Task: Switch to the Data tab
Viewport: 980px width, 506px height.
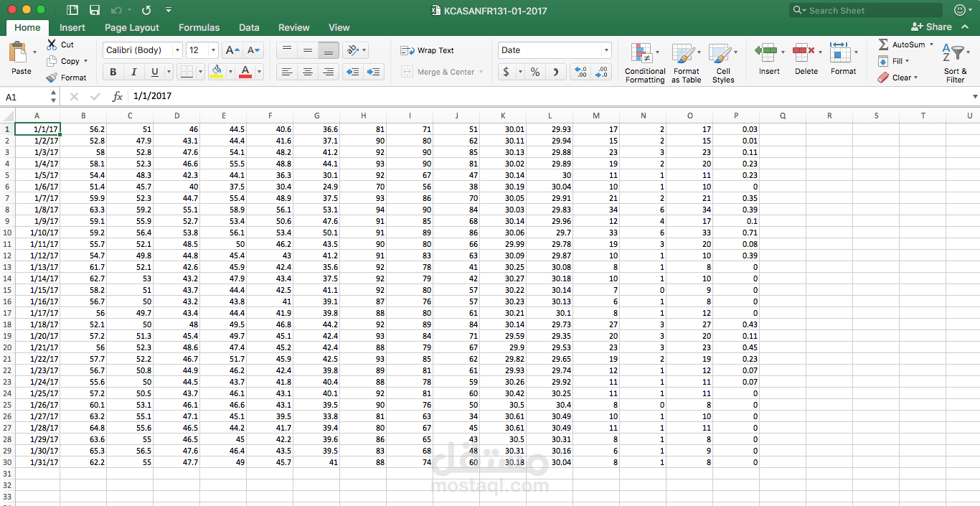Action: tap(249, 27)
